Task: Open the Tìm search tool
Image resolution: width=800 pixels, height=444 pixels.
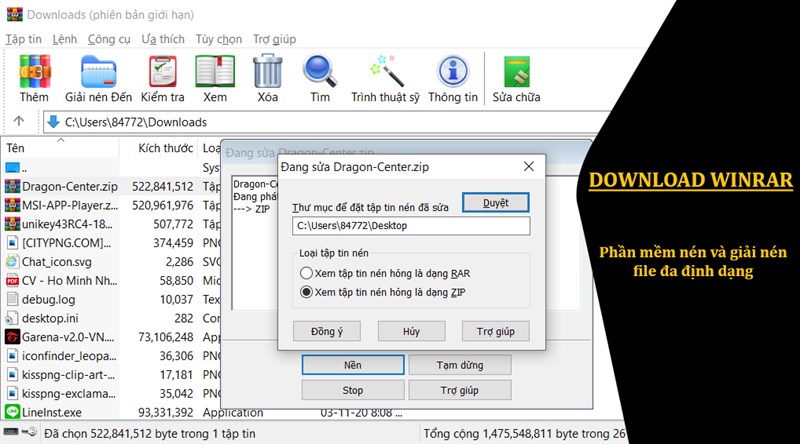Action: (x=320, y=71)
